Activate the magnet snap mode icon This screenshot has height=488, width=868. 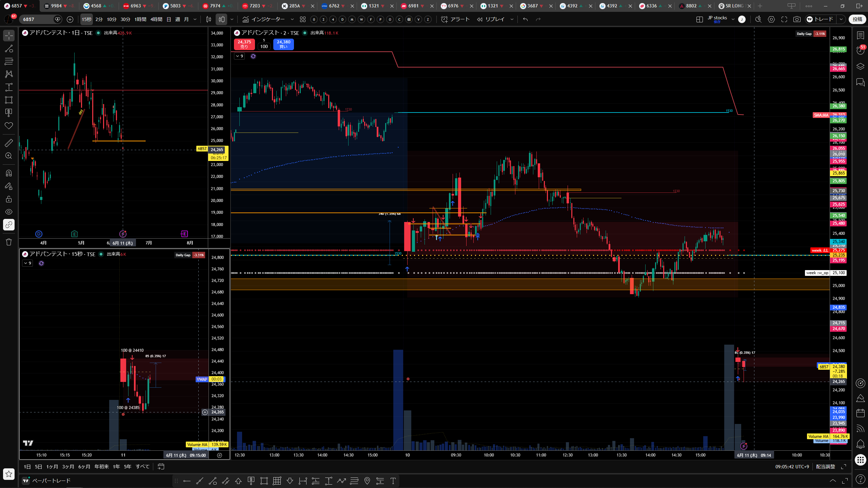pos(9,173)
